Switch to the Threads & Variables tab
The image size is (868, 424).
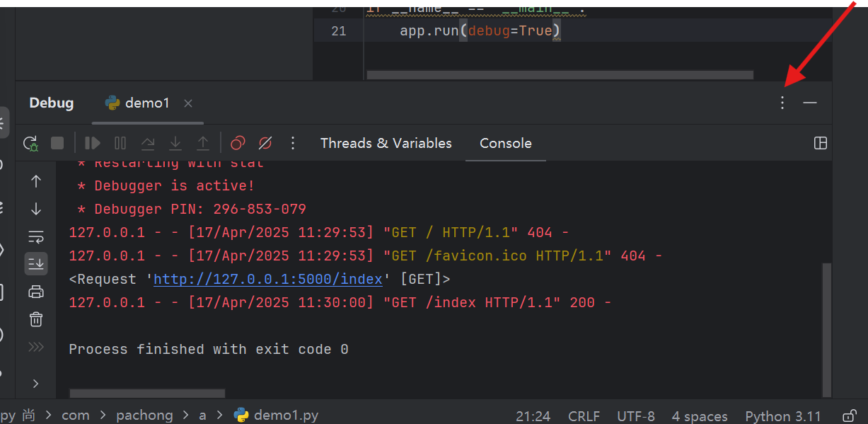(386, 143)
